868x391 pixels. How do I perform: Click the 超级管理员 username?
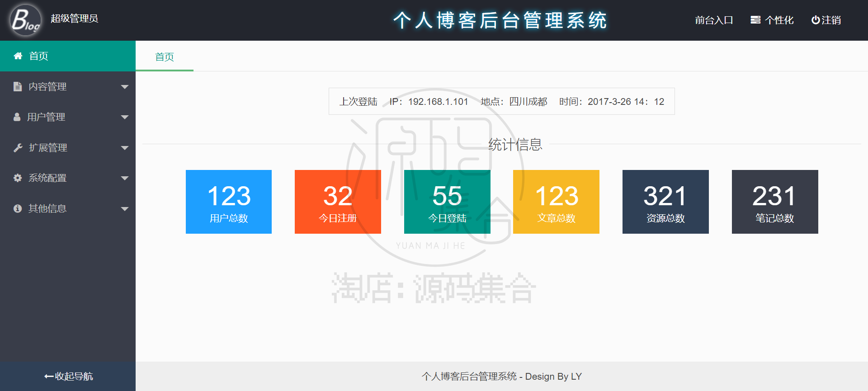[x=74, y=19]
